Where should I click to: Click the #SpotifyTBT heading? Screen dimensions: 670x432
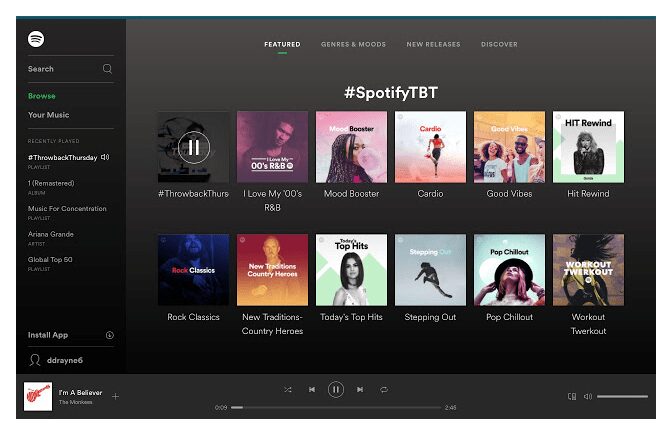click(x=391, y=93)
